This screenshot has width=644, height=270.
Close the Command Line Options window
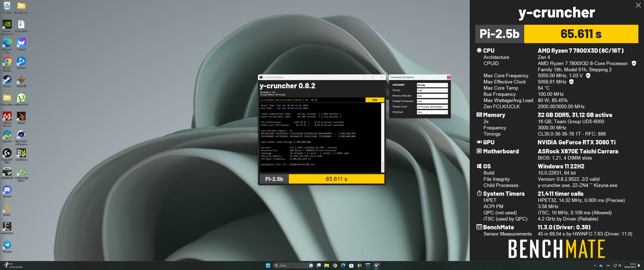pyautogui.click(x=449, y=77)
